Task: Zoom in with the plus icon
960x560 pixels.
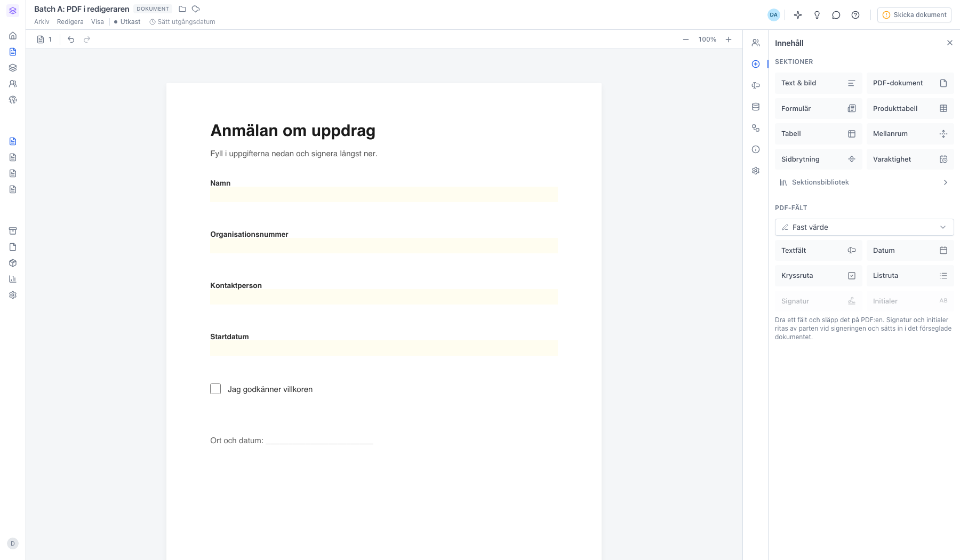Action: click(x=729, y=39)
